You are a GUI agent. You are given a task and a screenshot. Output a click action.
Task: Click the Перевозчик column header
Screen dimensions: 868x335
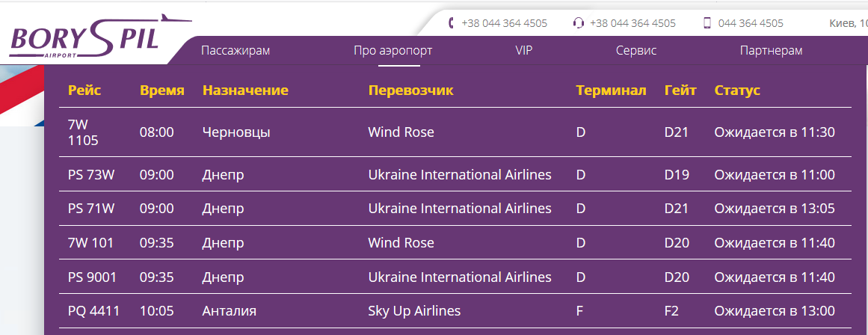click(x=410, y=90)
